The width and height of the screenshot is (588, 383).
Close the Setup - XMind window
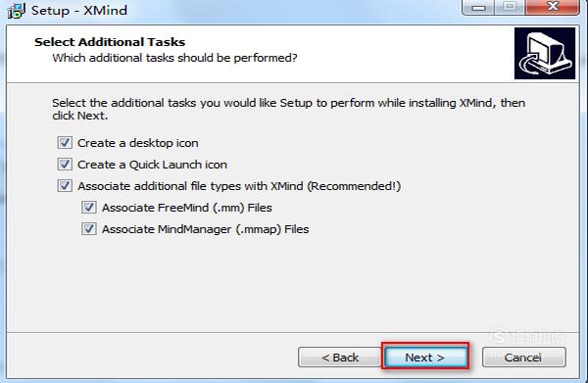553,7
